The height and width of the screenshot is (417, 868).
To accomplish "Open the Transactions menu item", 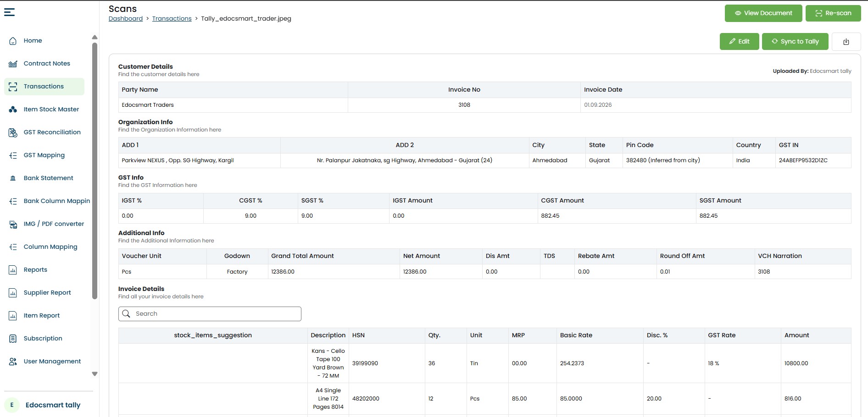I will 44,87.
